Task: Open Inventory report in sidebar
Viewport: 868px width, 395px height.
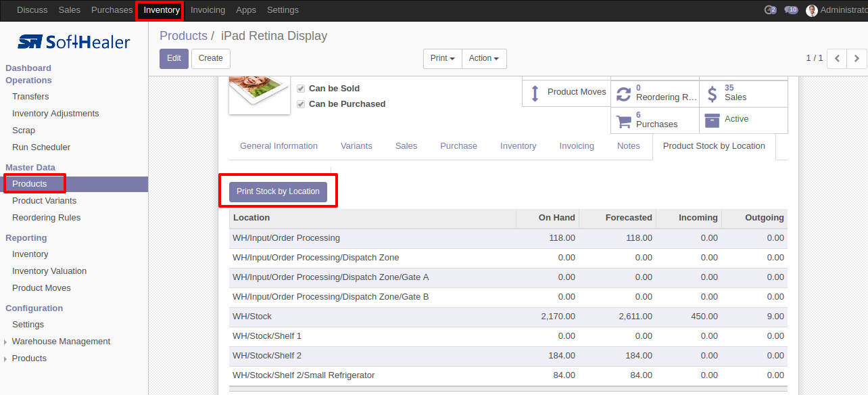Action: (30, 254)
